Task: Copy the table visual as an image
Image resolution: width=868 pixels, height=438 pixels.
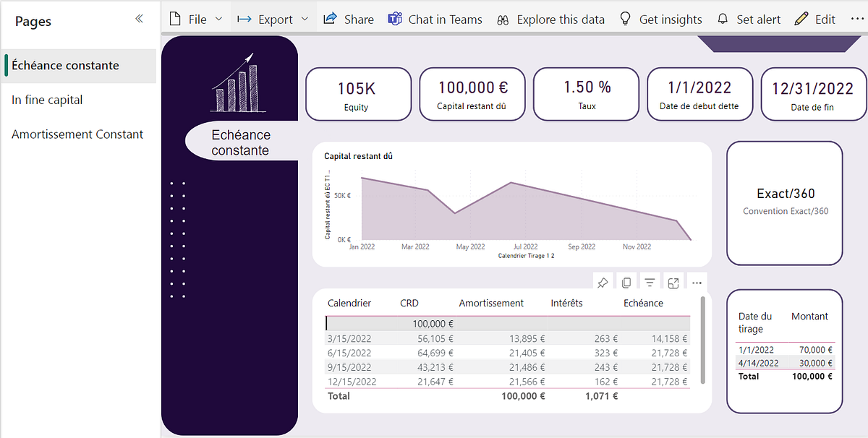Action: tap(626, 281)
